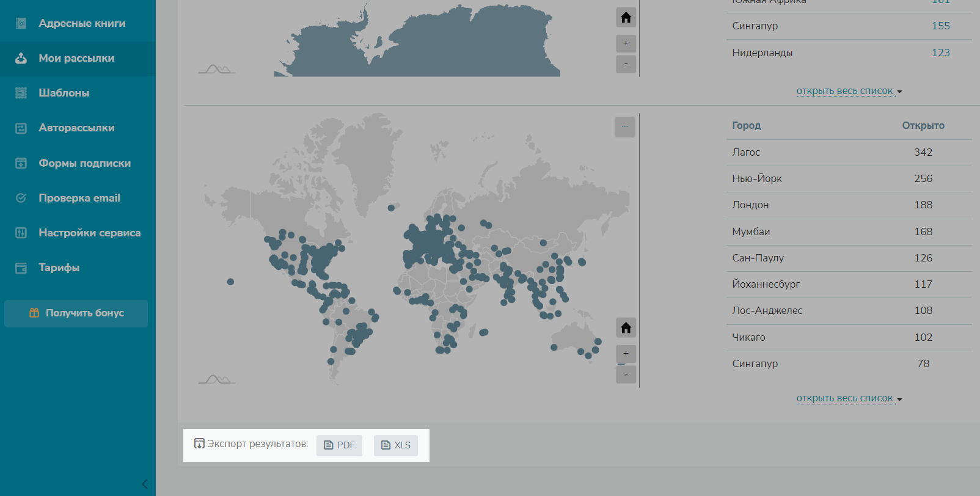Click the Получить бонус button

click(x=76, y=313)
